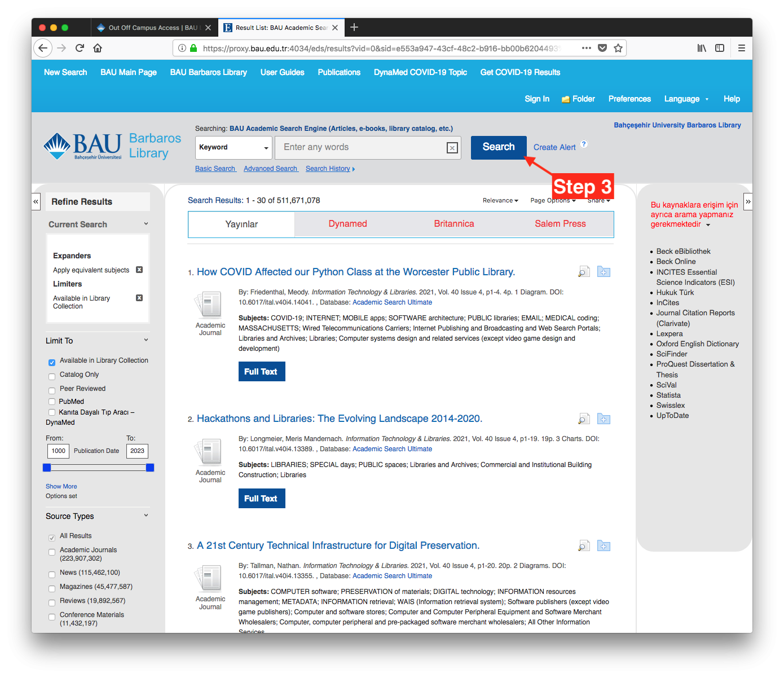
Task: Open the Salem Press tab
Action: [x=560, y=224]
